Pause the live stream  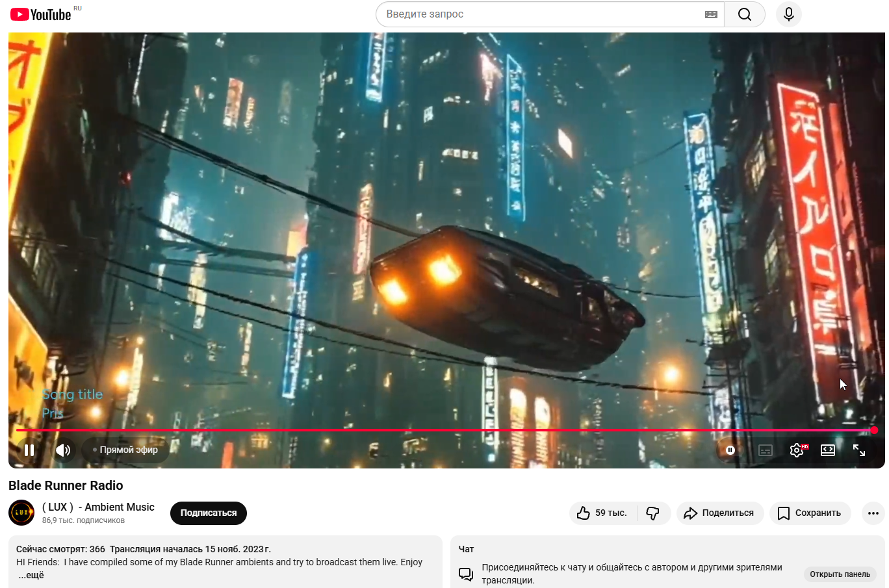(x=29, y=450)
